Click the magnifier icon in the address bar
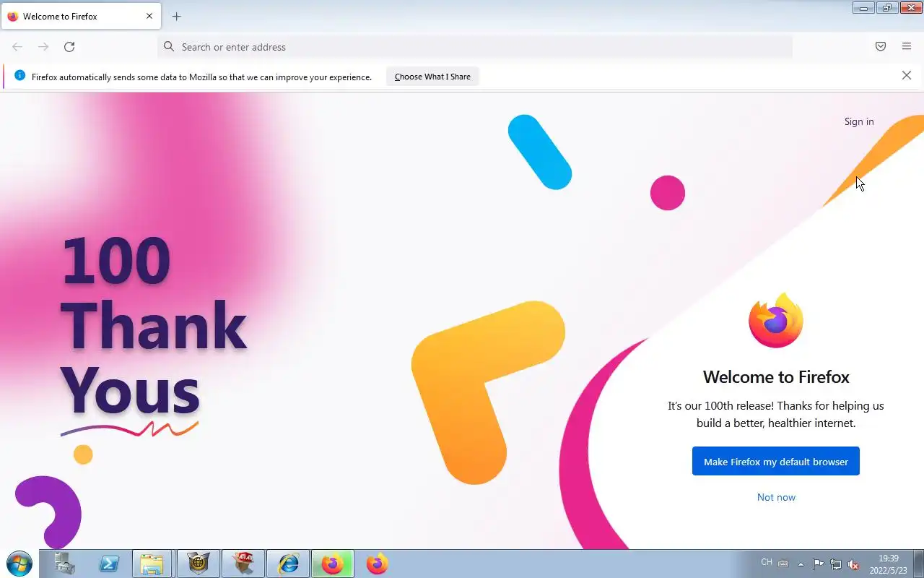Screen dimensions: 924x578 coord(169,47)
